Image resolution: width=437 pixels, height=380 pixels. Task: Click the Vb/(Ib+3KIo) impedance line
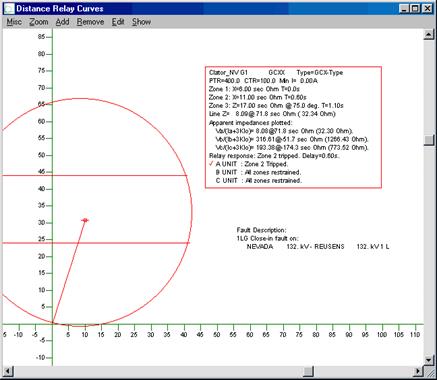coord(292,139)
